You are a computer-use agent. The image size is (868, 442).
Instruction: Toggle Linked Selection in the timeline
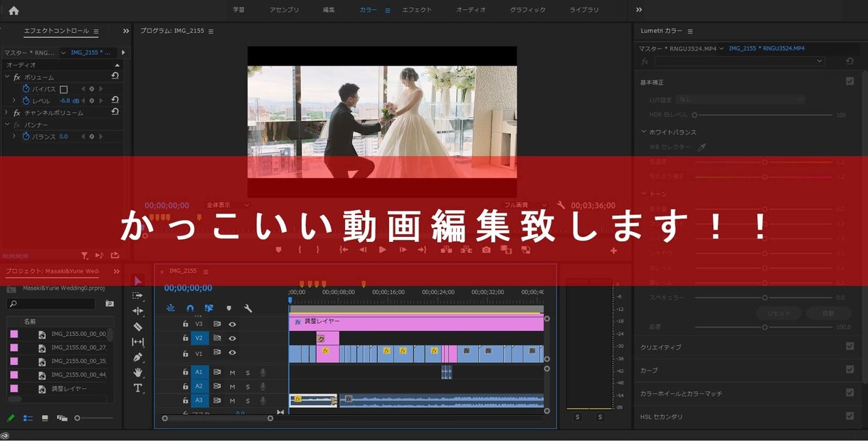pyautogui.click(x=209, y=308)
